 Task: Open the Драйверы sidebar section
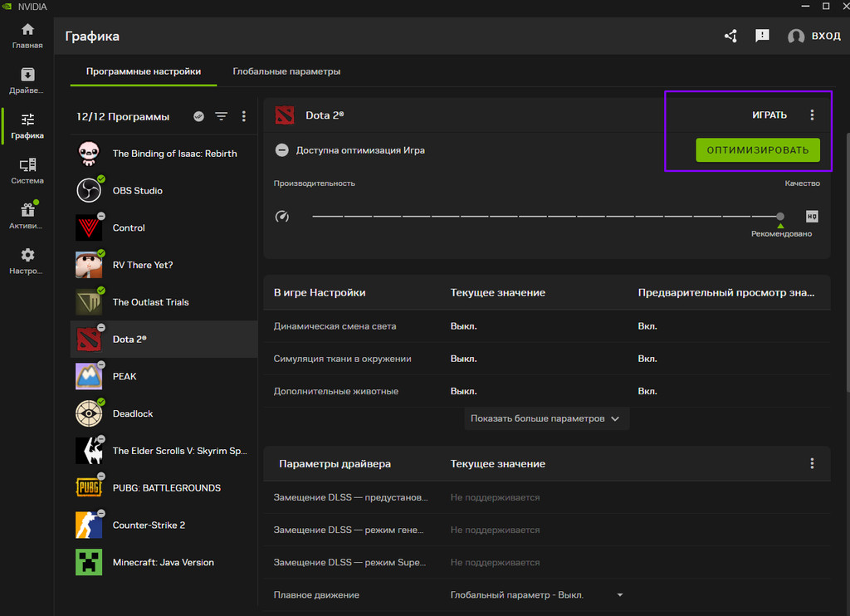27,81
